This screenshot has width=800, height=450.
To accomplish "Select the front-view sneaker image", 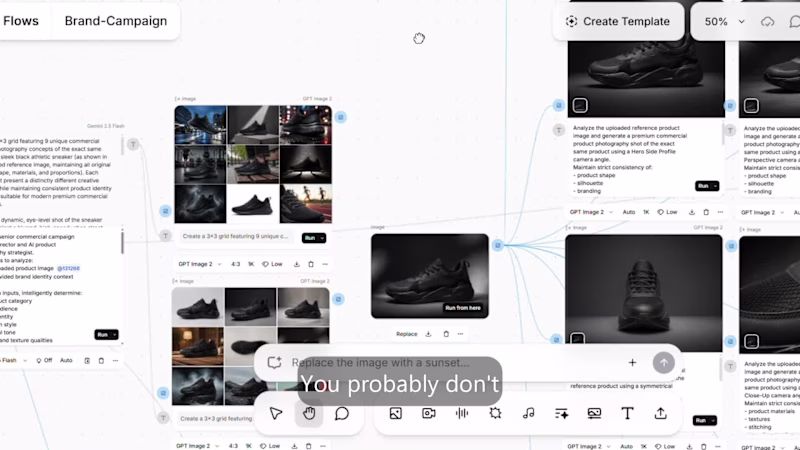I will [x=644, y=293].
